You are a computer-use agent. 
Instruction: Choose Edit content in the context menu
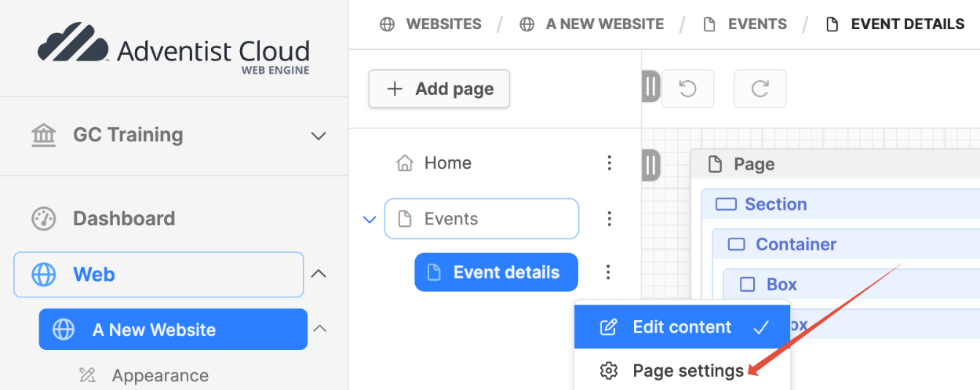pos(682,327)
